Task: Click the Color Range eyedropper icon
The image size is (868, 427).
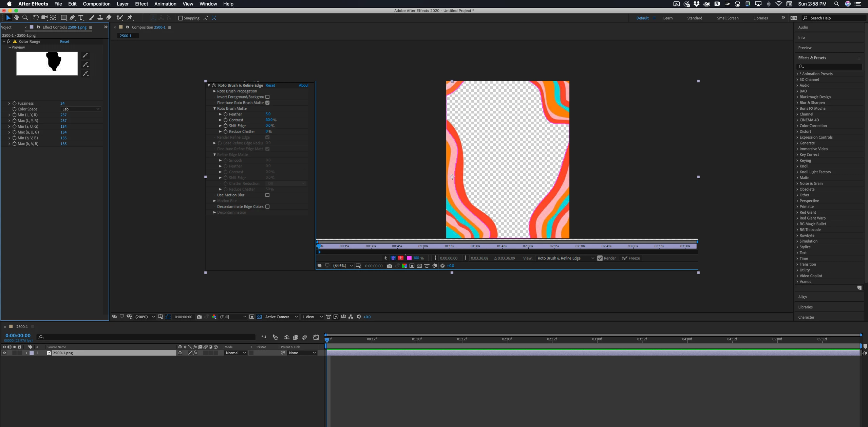Action: 85,55
